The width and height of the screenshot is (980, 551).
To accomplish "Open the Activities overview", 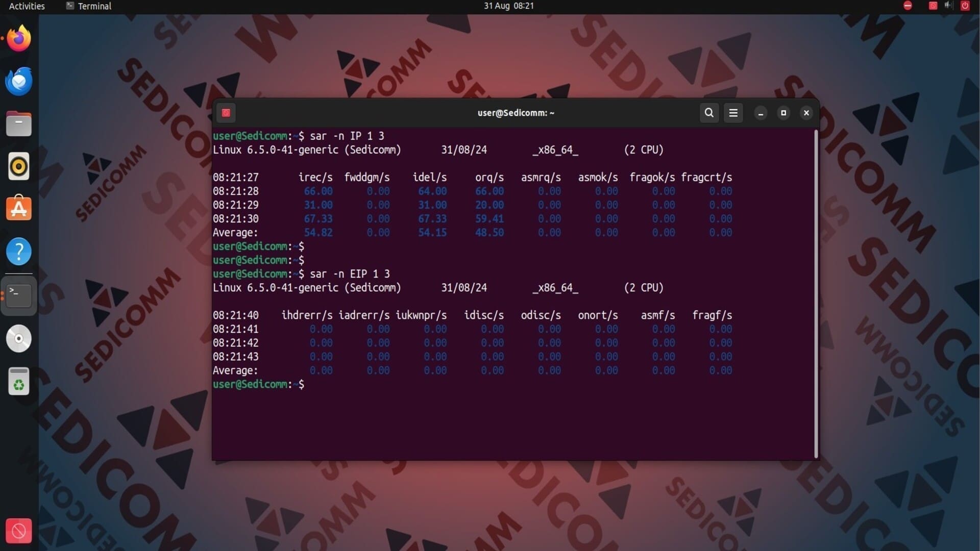I will [x=27, y=6].
